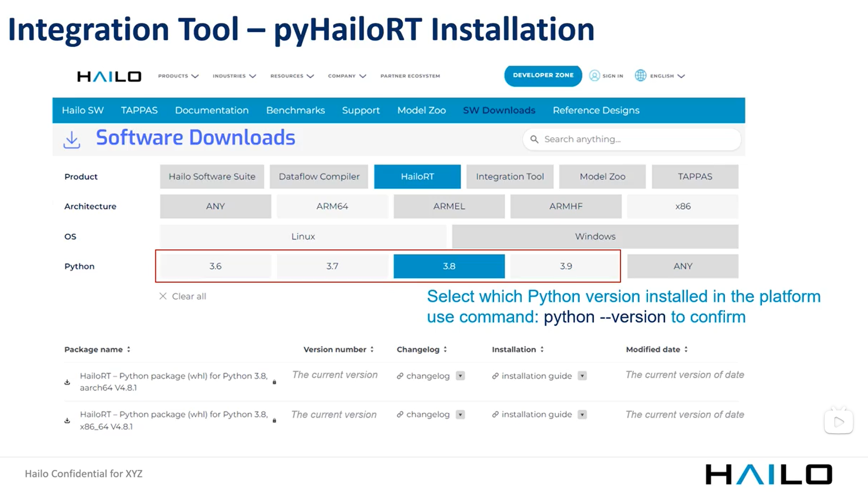Click installation guide link icon in x86_64 row
Image resolution: width=868 pixels, height=492 pixels.
[x=495, y=415]
